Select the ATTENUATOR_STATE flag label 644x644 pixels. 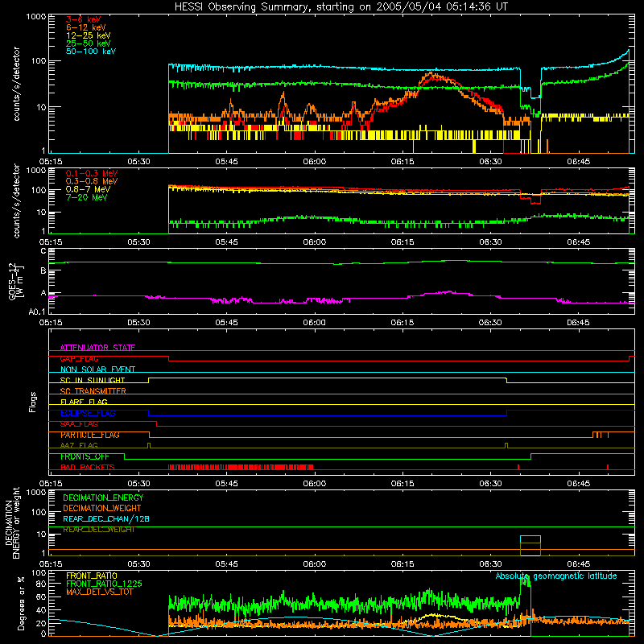(x=97, y=348)
